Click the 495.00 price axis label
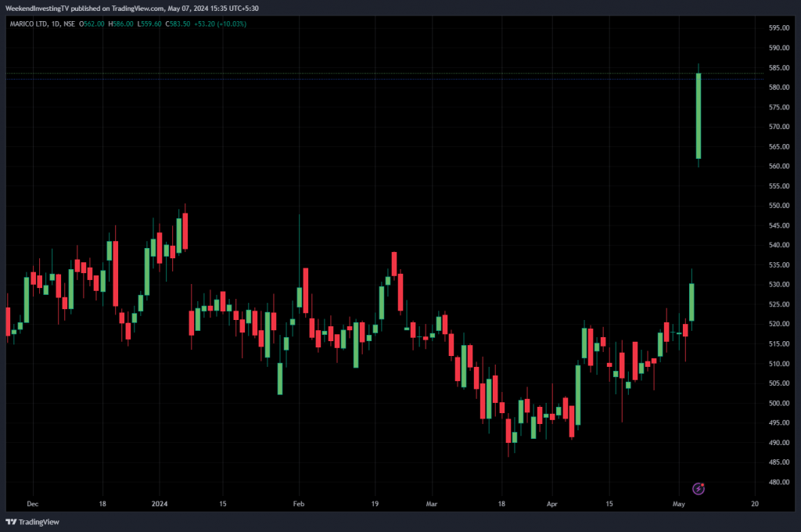 pos(778,422)
